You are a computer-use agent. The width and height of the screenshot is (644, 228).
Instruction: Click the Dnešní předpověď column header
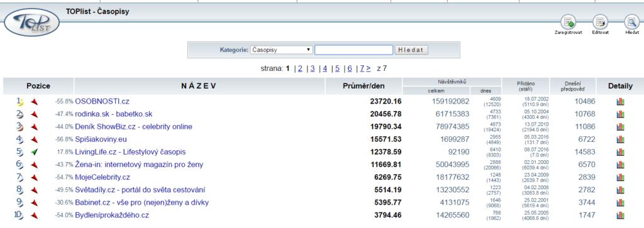[573, 86]
